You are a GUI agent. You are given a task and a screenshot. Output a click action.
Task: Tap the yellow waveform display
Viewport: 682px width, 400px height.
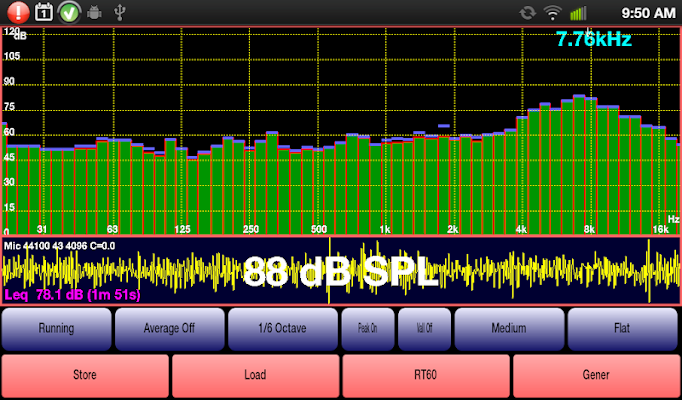pos(341,270)
